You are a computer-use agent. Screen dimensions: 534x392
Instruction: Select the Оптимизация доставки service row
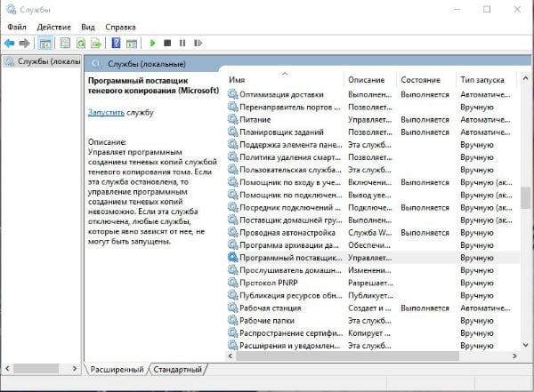pyautogui.click(x=373, y=94)
